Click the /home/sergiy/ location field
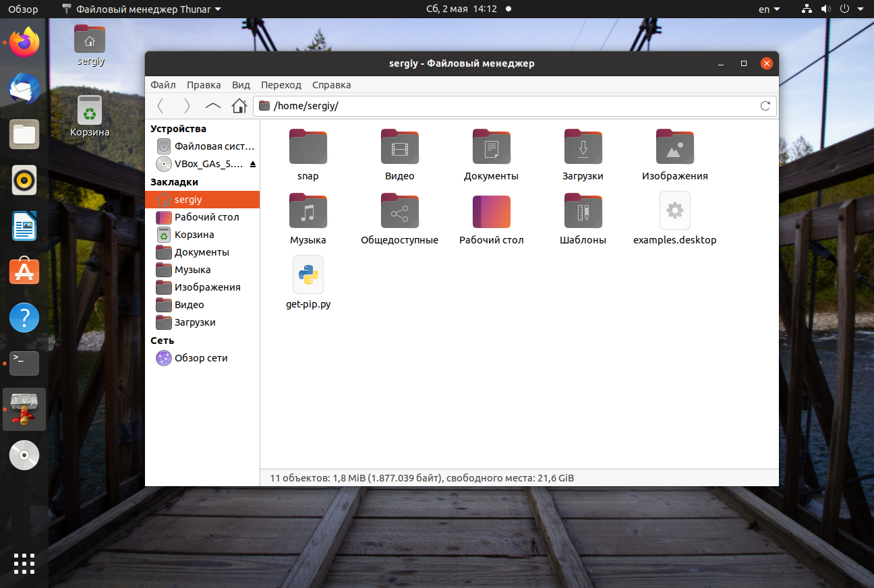874x588 pixels. click(x=515, y=106)
